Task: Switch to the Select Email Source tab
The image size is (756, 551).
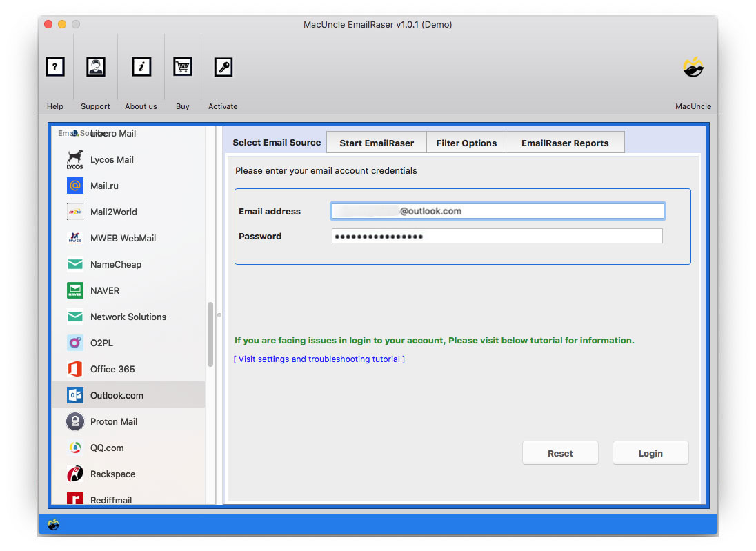Action: tap(277, 142)
